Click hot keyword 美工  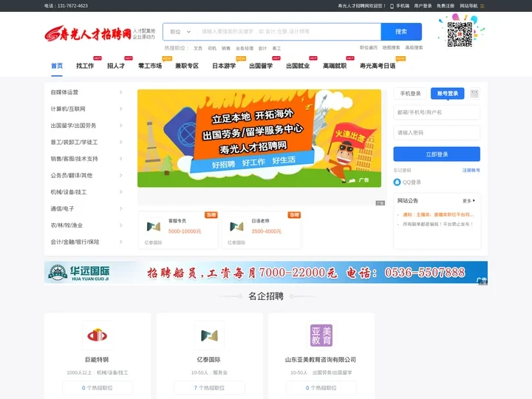click(276, 49)
